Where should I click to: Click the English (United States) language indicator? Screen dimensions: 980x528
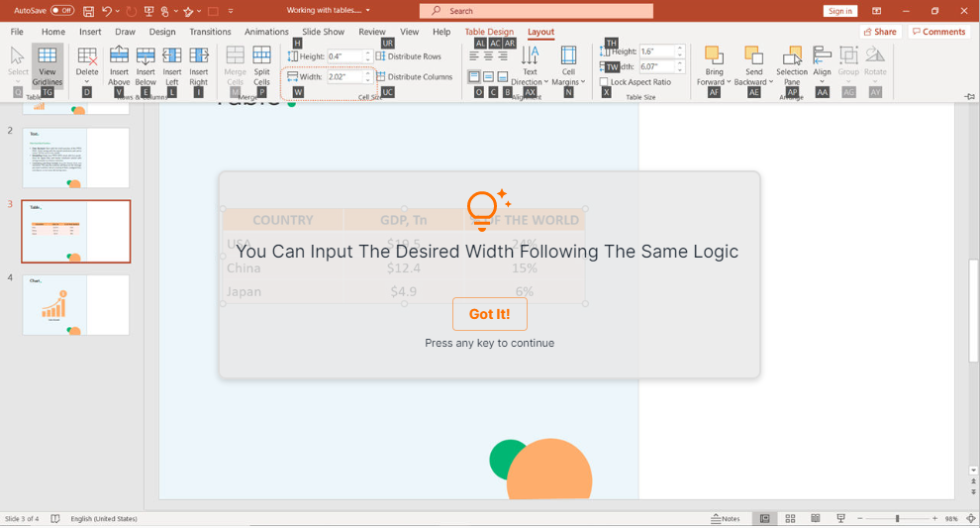coord(104,519)
